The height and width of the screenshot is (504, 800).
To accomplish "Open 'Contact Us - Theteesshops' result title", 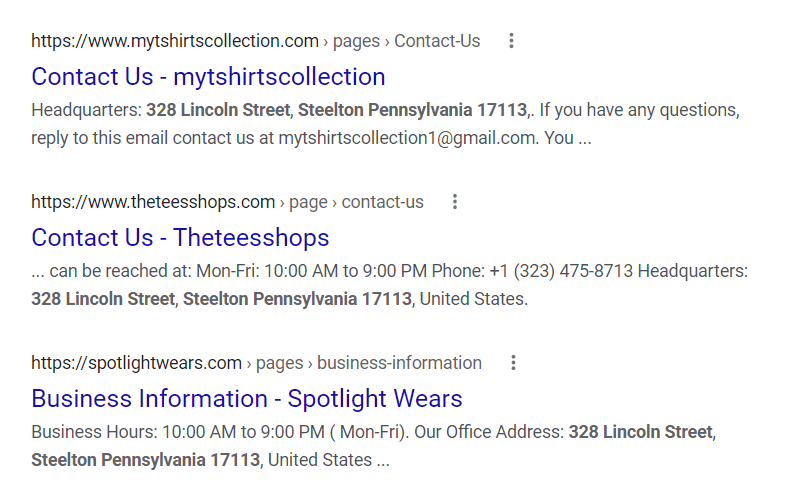I will coord(180,238).
